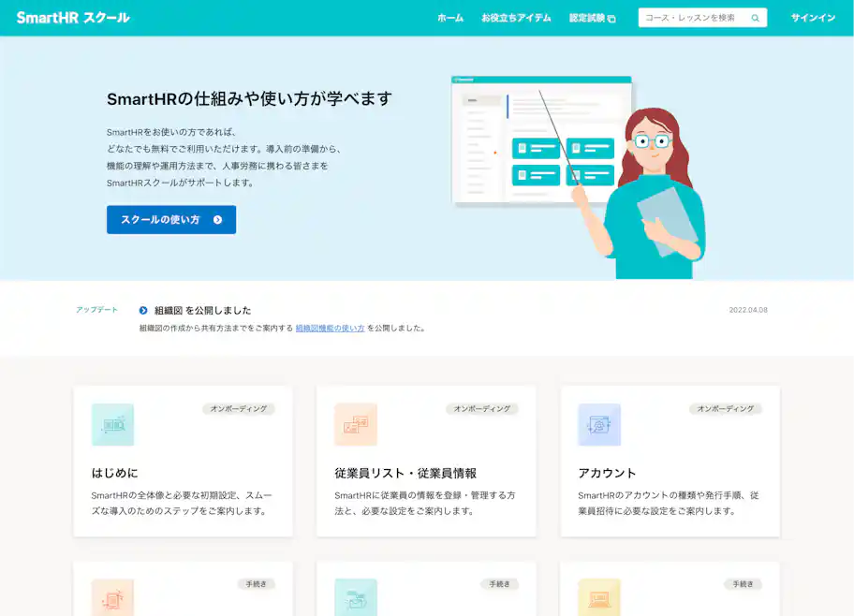Click the blue arrow icon before 組織図 を公開しました
854x616 pixels.
(x=142, y=309)
